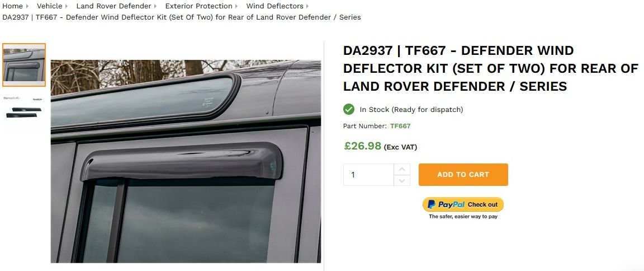Image resolution: width=644 pixels, height=271 pixels.
Task: Click the green In Stock checkmark icon
Action: 349,109
